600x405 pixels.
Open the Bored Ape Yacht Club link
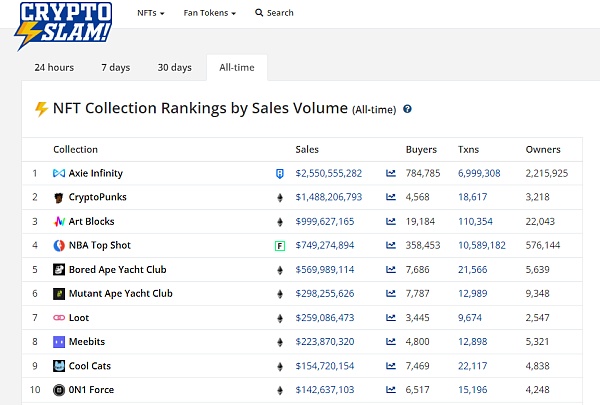pos(117,270)
